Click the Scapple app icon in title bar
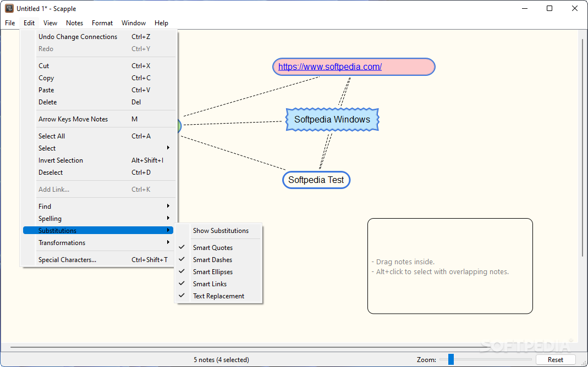This screenshot has height=367, width=588. tap(9, 8)
